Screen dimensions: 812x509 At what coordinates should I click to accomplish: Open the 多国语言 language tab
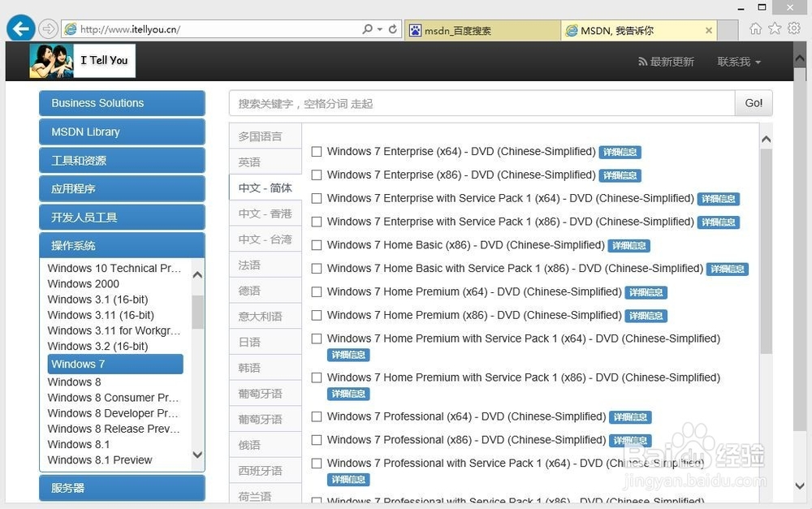266,136
